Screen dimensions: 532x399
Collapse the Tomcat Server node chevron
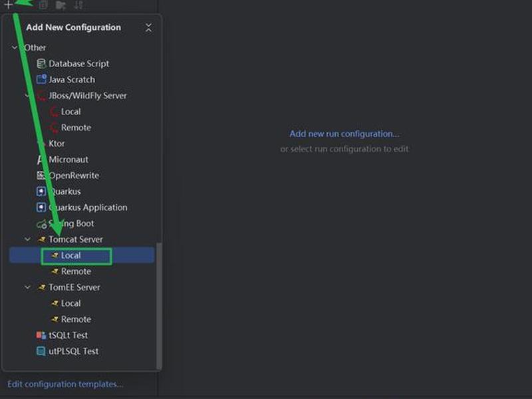click(x=27, y=239)
